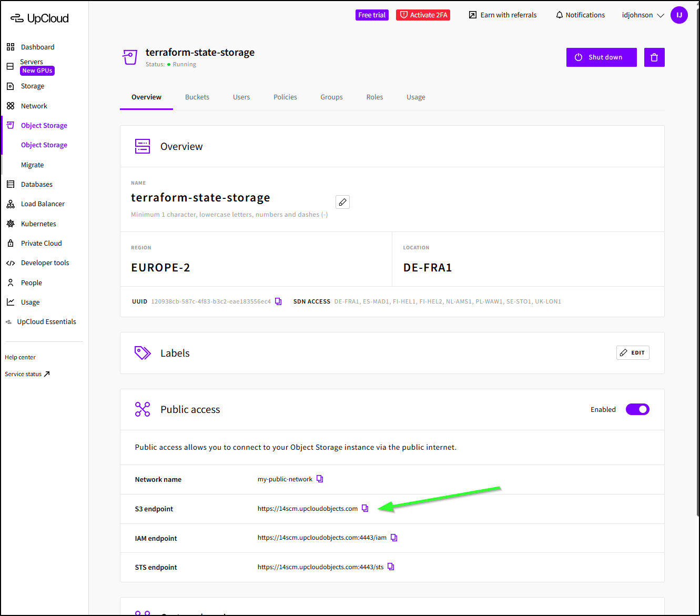Copy the STS endpoint URL

(x=391, y=567)
